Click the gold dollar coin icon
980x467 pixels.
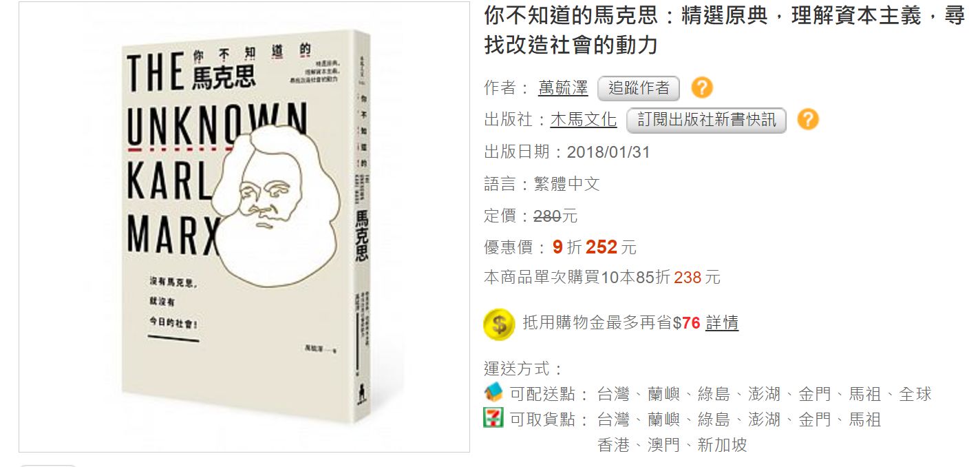tap(499, 324)
